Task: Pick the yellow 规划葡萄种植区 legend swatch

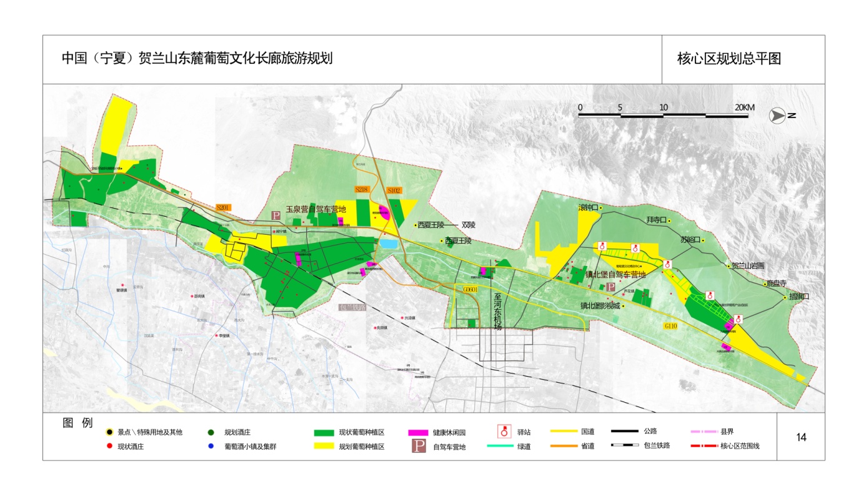Action: [323, 447]
